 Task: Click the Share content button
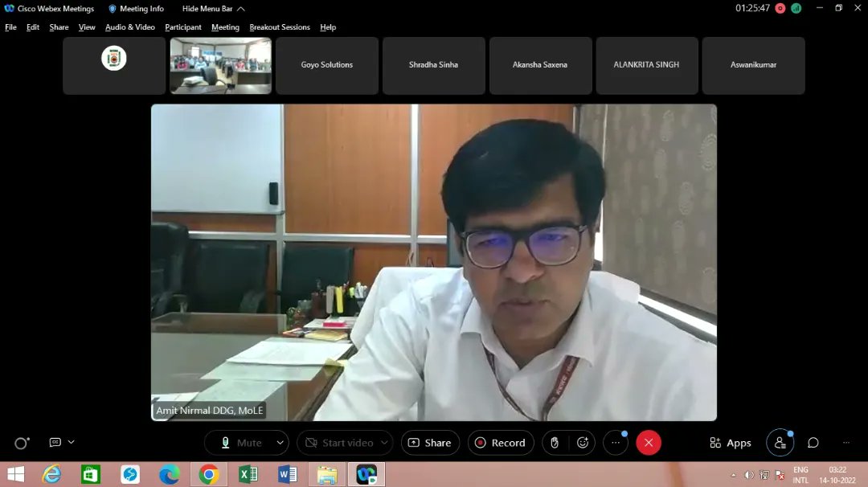click(430, 443)
